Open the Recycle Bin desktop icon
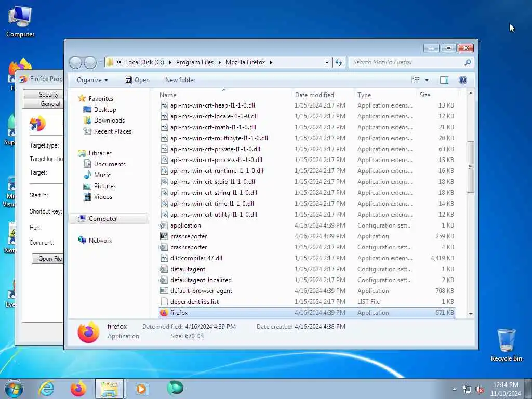 [x=506, y=345]
